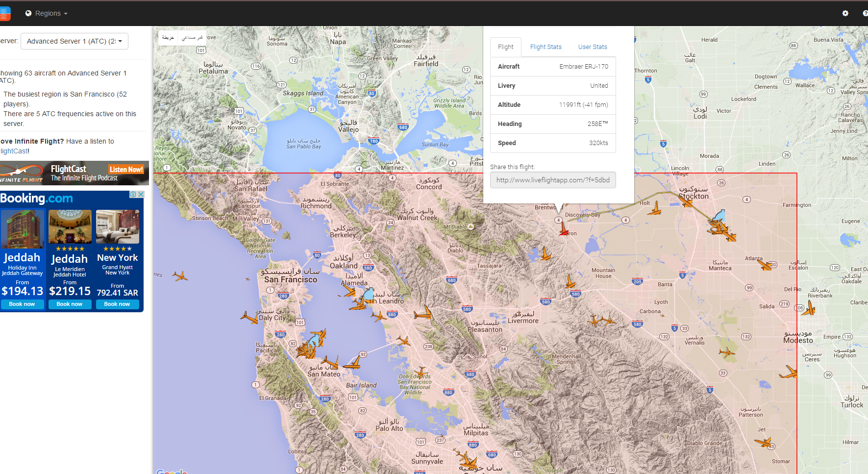Screen dimensions: 868x474
Task: Select the aircraft just above Tassajara
Action: [545, 254]
